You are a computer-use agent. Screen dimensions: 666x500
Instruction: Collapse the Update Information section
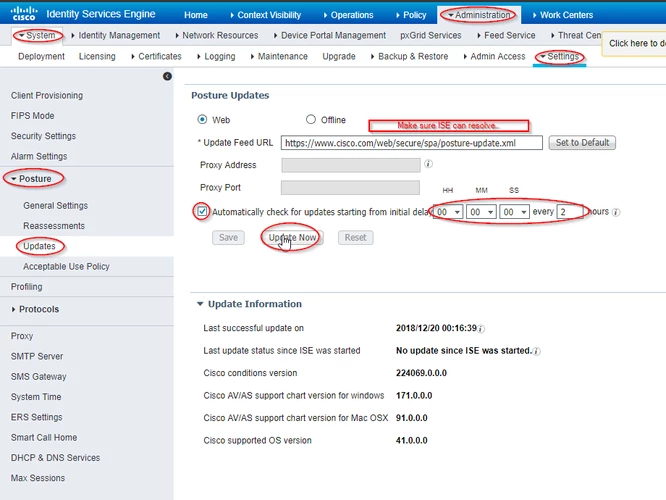coord(200,304)
